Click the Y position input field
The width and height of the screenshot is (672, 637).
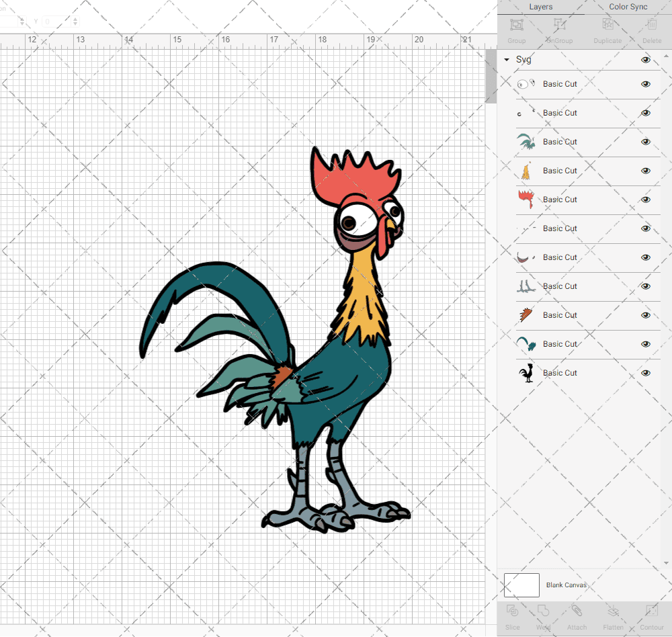tap(57, 21)
